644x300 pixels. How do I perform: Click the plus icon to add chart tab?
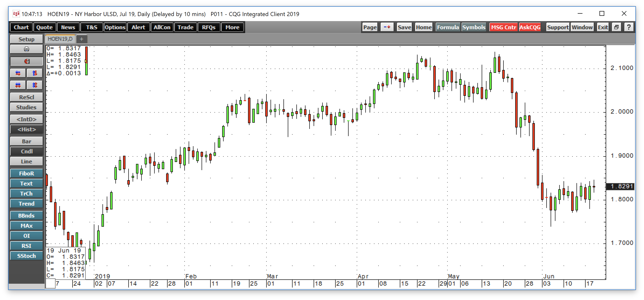click(x=81, y=39)
